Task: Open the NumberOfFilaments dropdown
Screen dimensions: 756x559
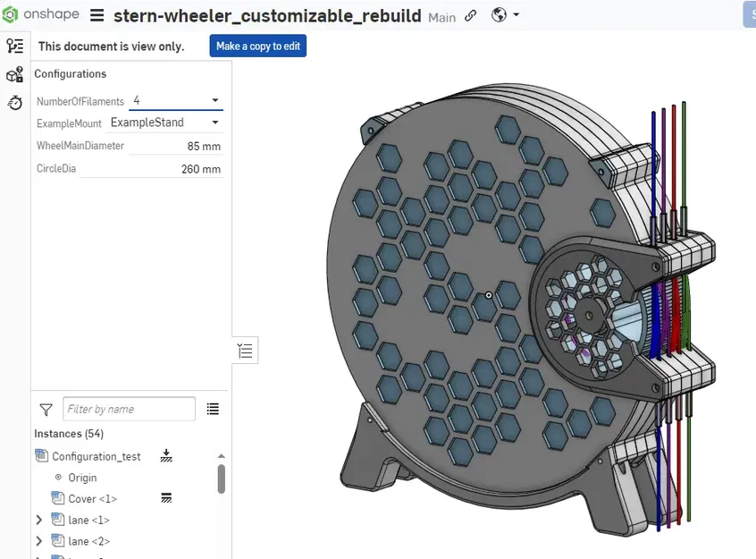Action: (176, 100)
